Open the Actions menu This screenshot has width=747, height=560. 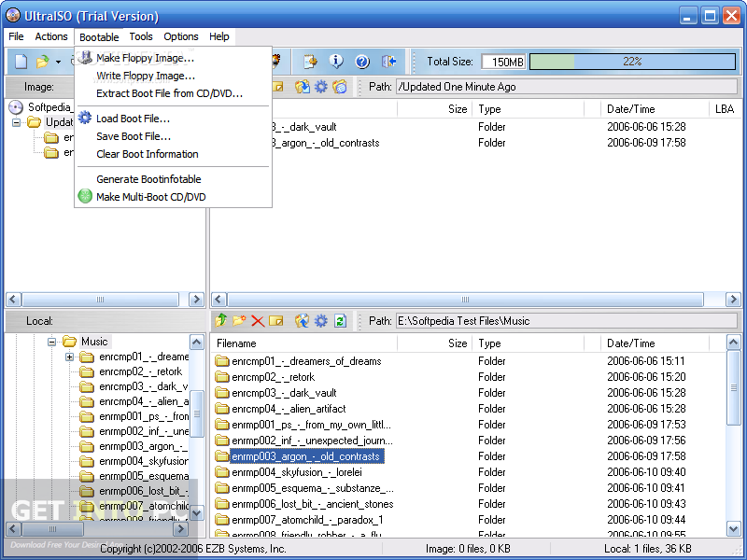click(x=51, y=36)
